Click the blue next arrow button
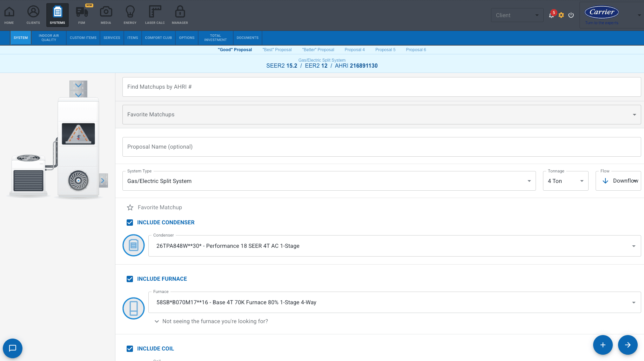This screenshot has width=644, height=361. (628, 345)
